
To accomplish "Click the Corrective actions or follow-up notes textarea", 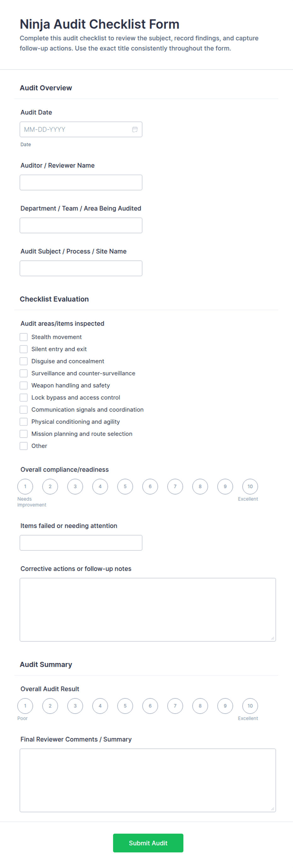I will point(148,610).
